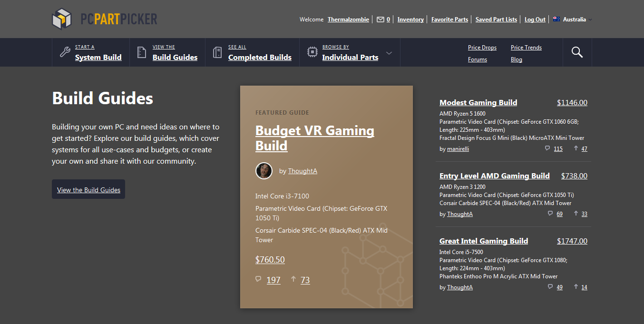Image resolution: width=644 pixels, height=324 pixels.
Task: Open the 69 comments link
Action: (560, 214)
